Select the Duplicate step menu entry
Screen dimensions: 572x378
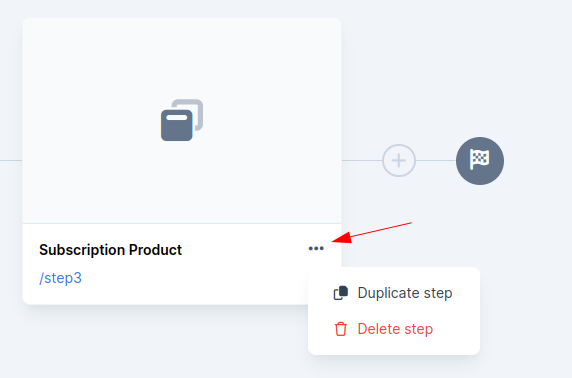point(394,293)
